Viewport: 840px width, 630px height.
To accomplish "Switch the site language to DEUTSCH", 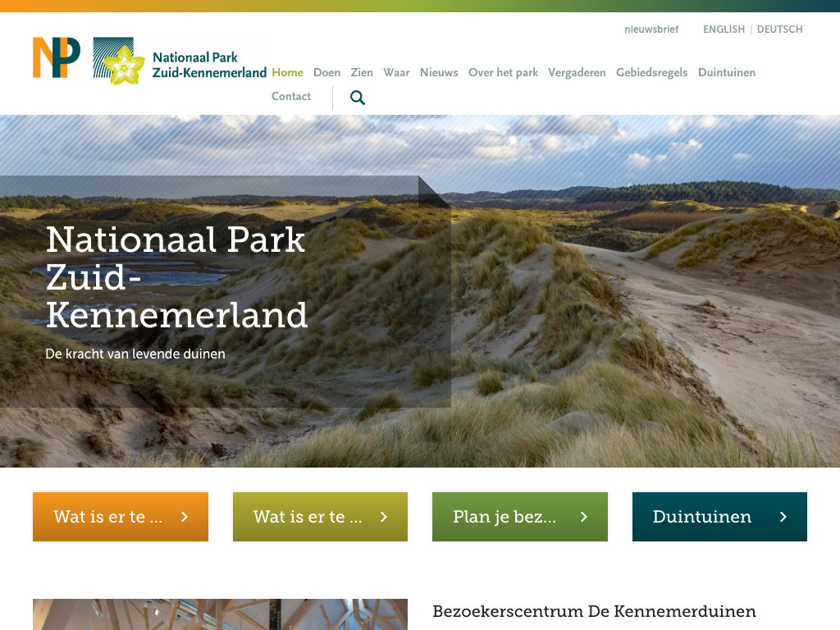I will tap(779, 30).
